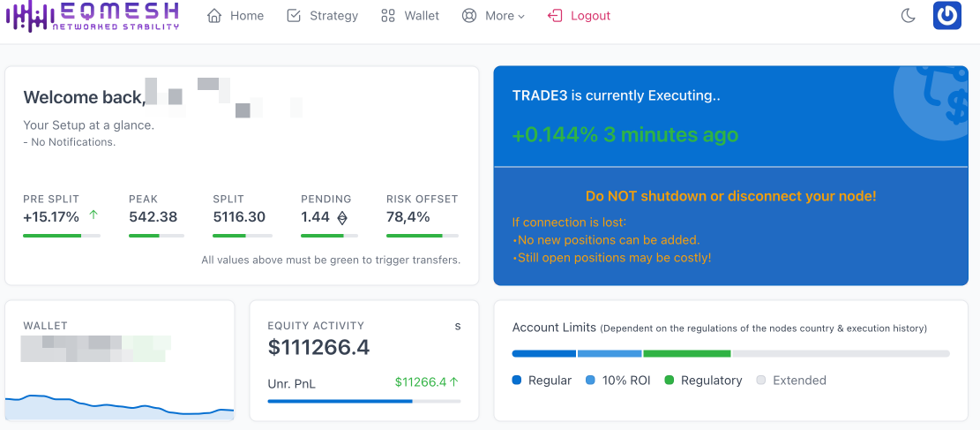Open the Wallet navigation item
The image size is (980, 430).
(421, 16)
